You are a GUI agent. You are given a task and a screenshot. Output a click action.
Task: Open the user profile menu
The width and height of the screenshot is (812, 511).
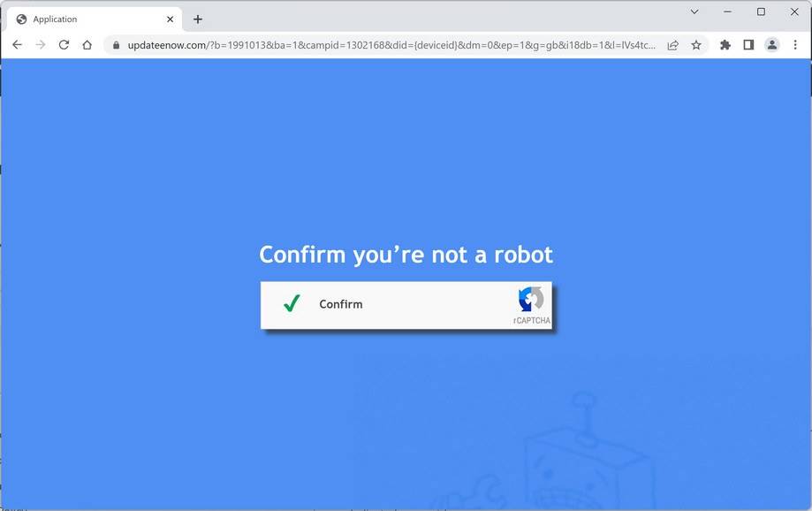[771, 45]
